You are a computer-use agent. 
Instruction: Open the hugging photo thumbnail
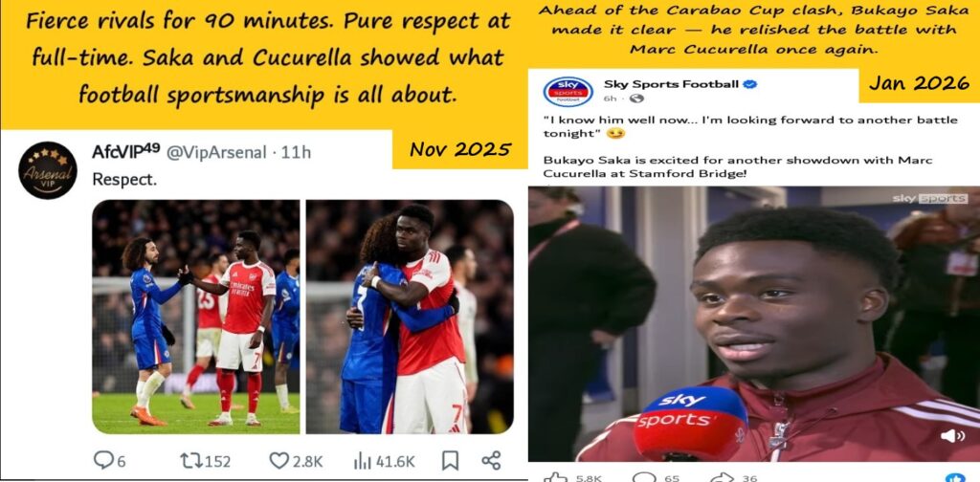point(410,317)
